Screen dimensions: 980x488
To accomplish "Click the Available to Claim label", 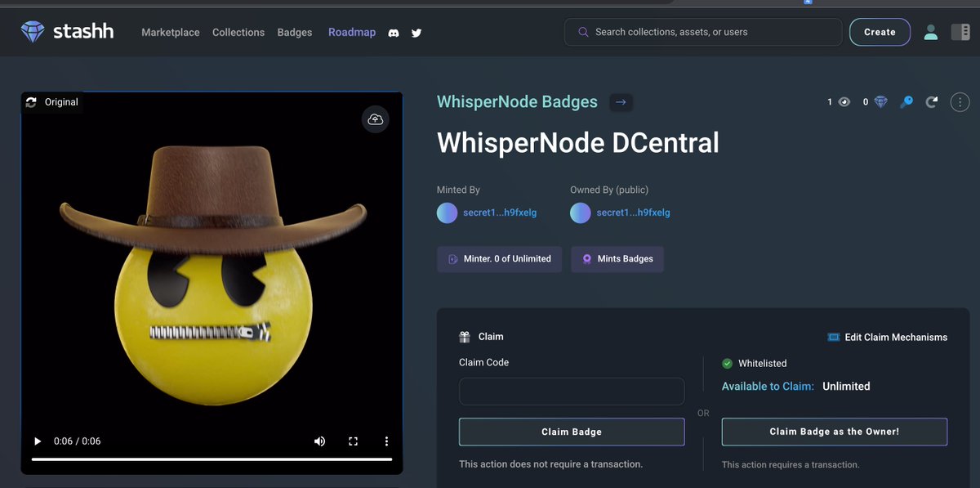I will tap(768, 387).
